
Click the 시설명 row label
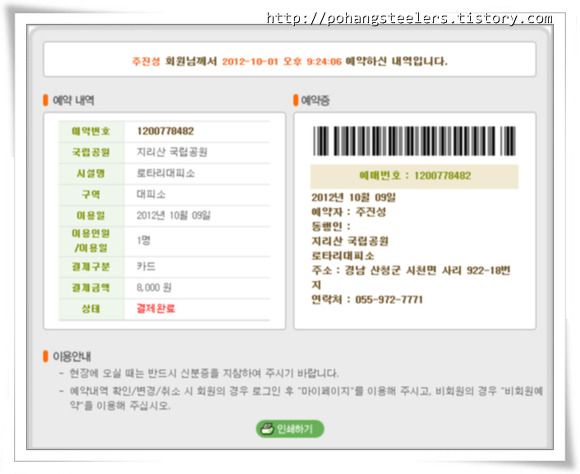[91, 173]
